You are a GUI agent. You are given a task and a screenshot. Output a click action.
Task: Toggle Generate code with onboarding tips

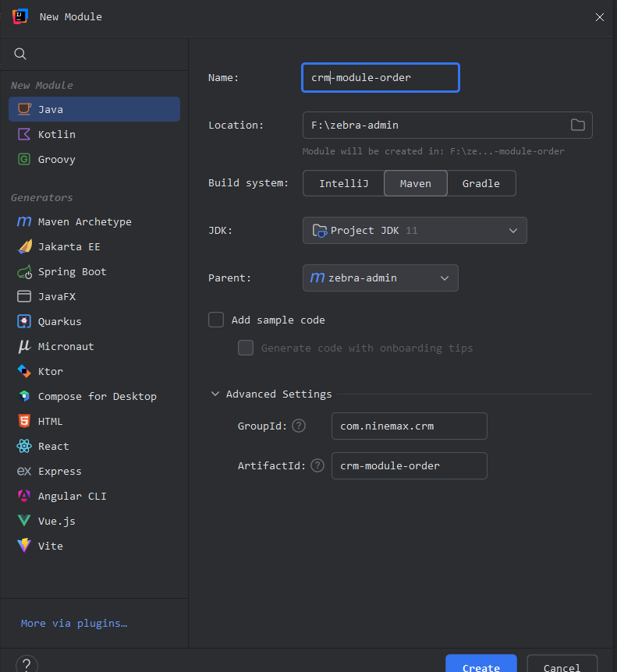pyautogui.click(x=246, y=348)
